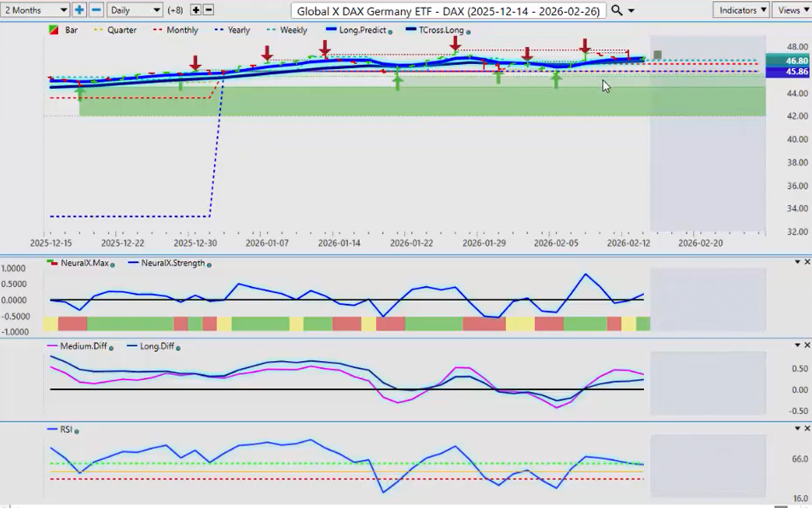Open the Indicators menu
Viewport: 812px width, 508px height.
739,10
